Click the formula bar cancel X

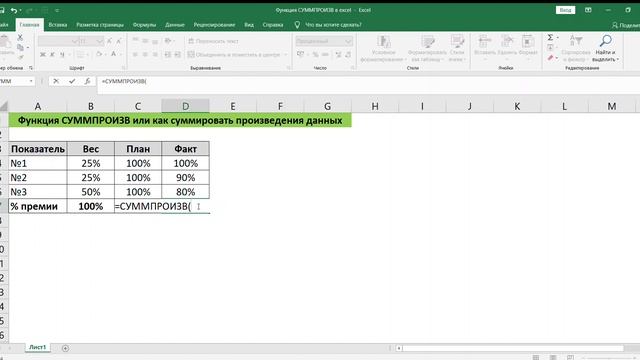pos(56,81)
